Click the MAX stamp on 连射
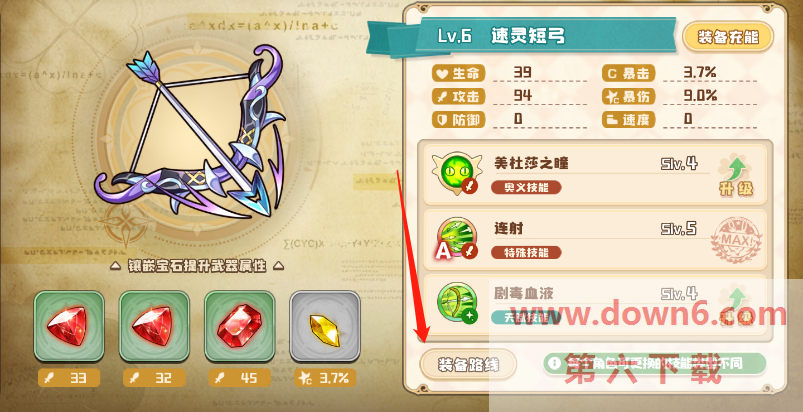This screenshot has width=803, height=412. (x=736, y=240)
